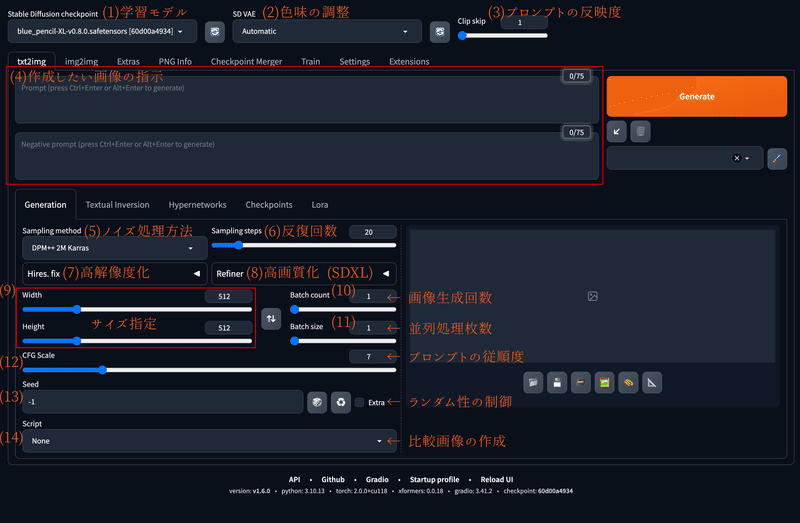
Task: Open the edit styles pencil icon
Action: point(777,158)
